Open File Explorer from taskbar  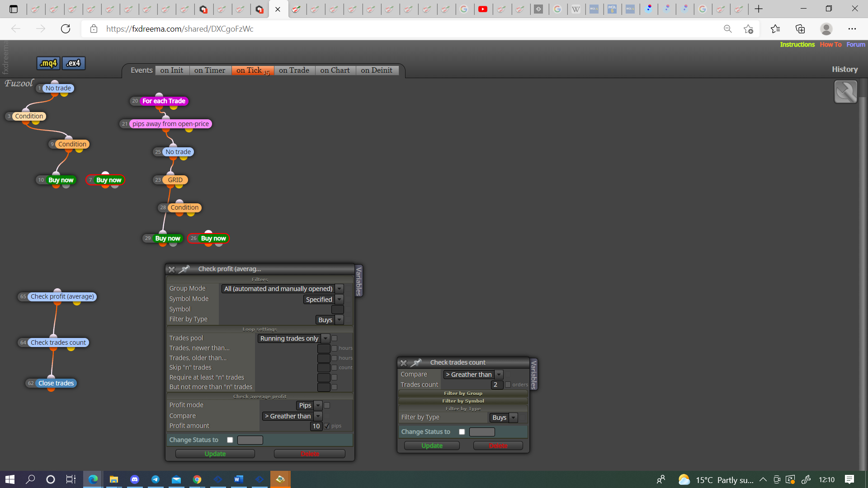point(114,479)
